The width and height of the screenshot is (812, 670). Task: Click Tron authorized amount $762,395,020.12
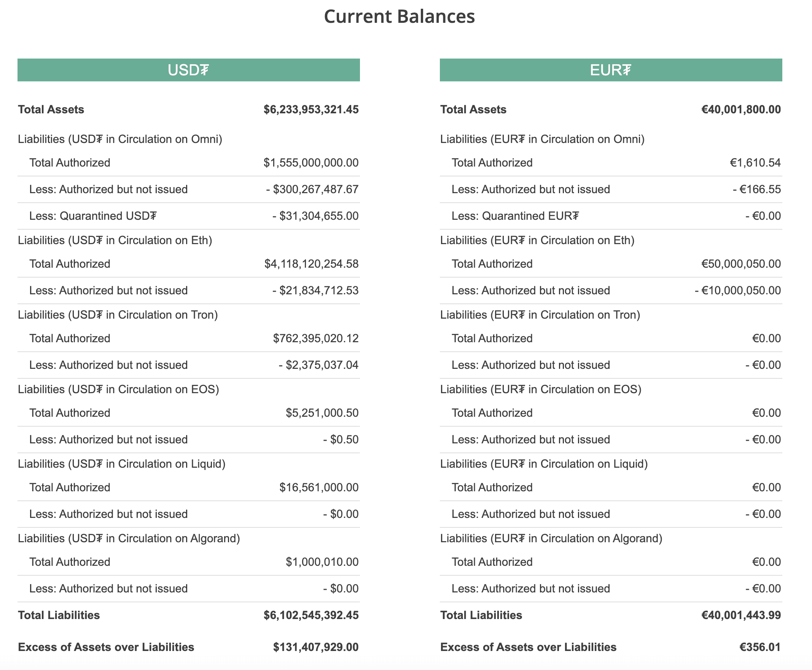pyautogui.click(x=316, y=338)
